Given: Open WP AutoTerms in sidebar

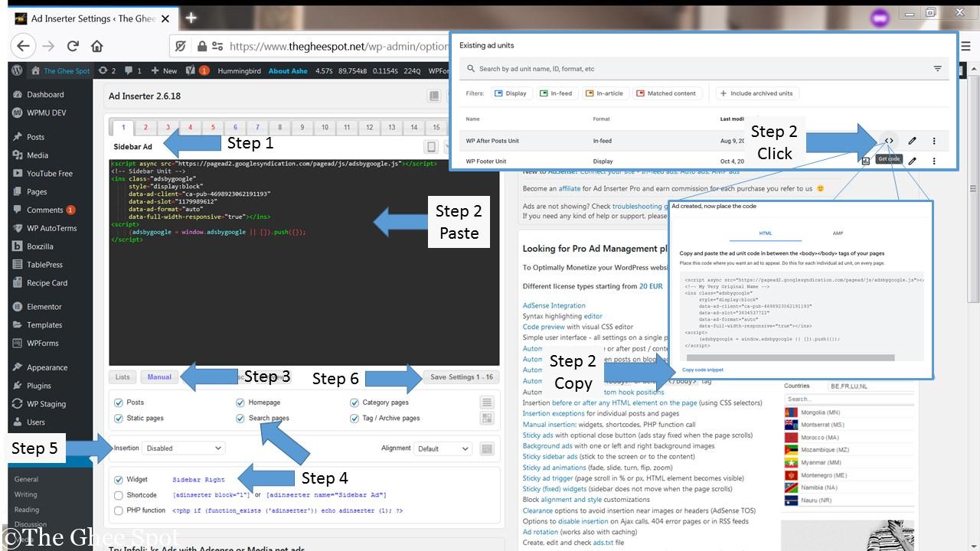Looking at the screenshot, I should coord(51,228).
